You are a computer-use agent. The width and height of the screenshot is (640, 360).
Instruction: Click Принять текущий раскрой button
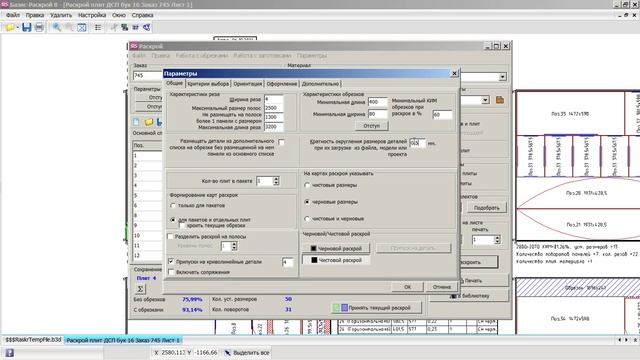(x=376, y=308)
